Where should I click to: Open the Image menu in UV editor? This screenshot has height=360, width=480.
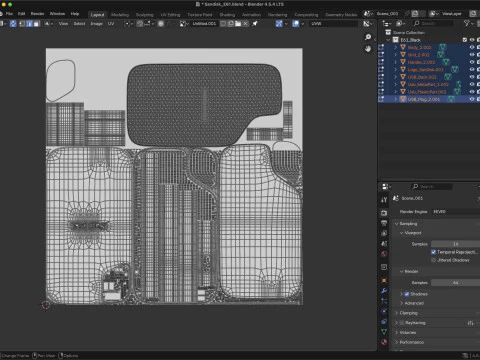pos(96,24)
